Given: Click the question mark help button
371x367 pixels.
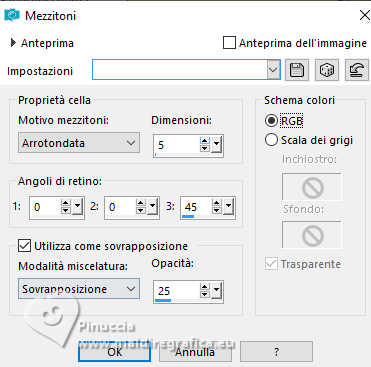Looking at the screenshot, I should pyautogui.click(x=276, y=351).
